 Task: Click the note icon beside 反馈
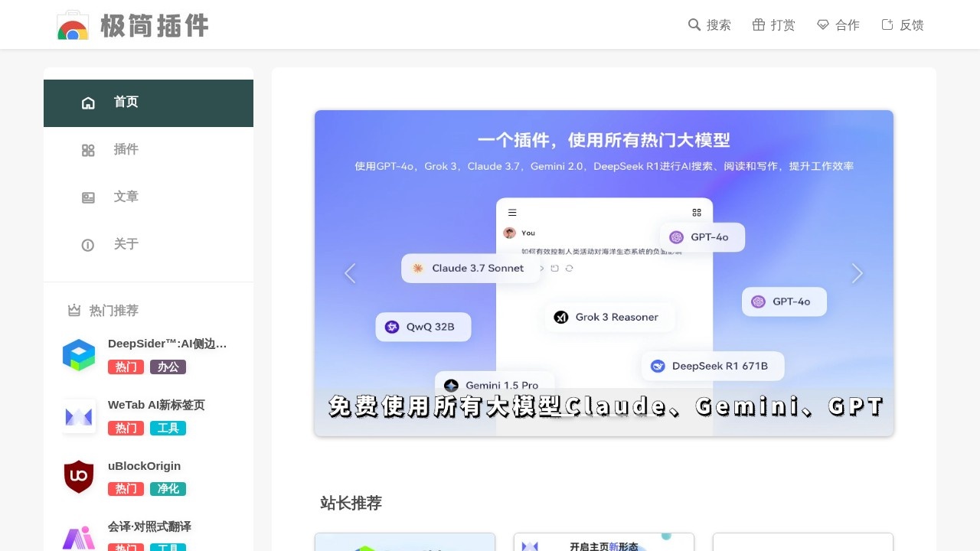coord(887,24)
